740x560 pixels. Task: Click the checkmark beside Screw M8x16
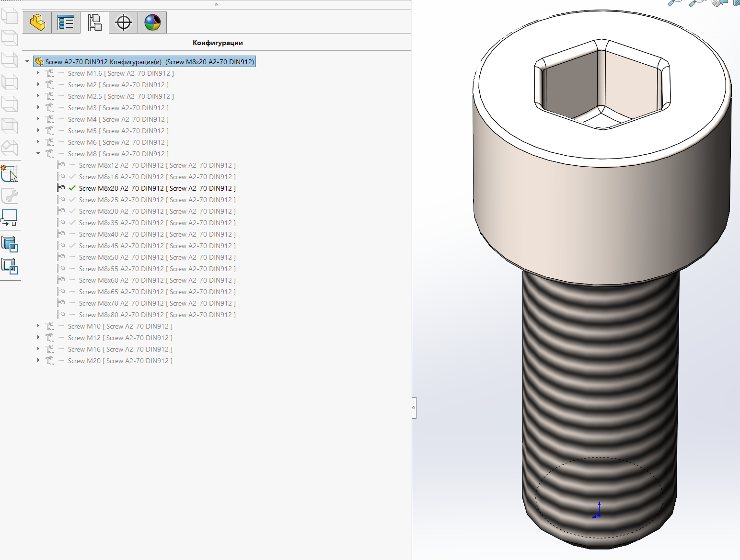(72, 177)
